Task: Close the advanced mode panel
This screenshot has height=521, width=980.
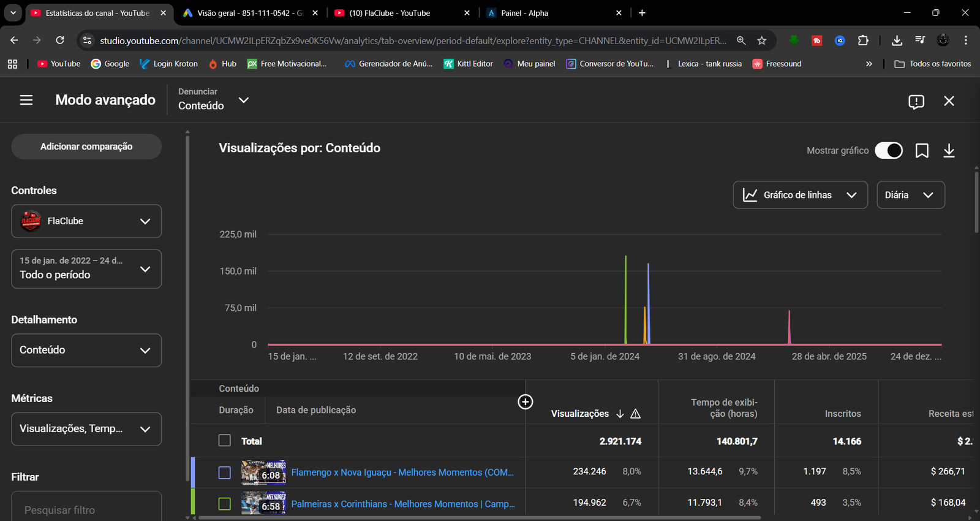Action: click(x=949, y=101)
